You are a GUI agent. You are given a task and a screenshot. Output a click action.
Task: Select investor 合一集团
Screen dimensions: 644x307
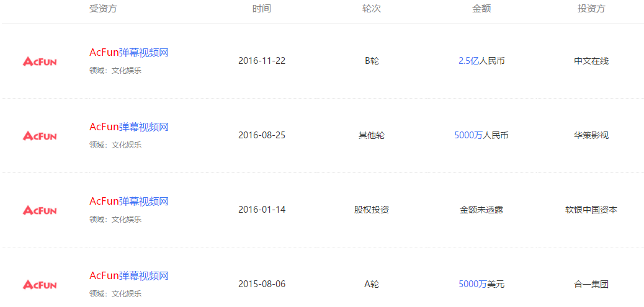[x=591, y=284]
